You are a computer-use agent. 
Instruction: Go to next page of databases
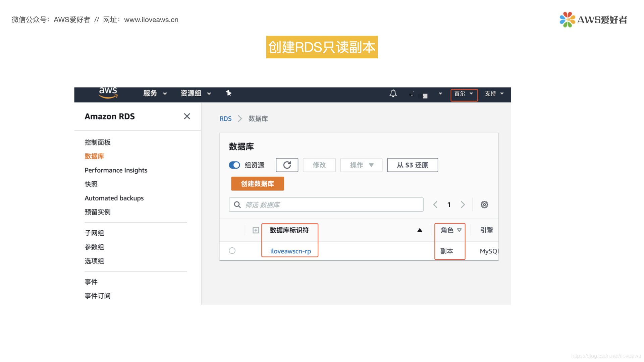[463, 204]
